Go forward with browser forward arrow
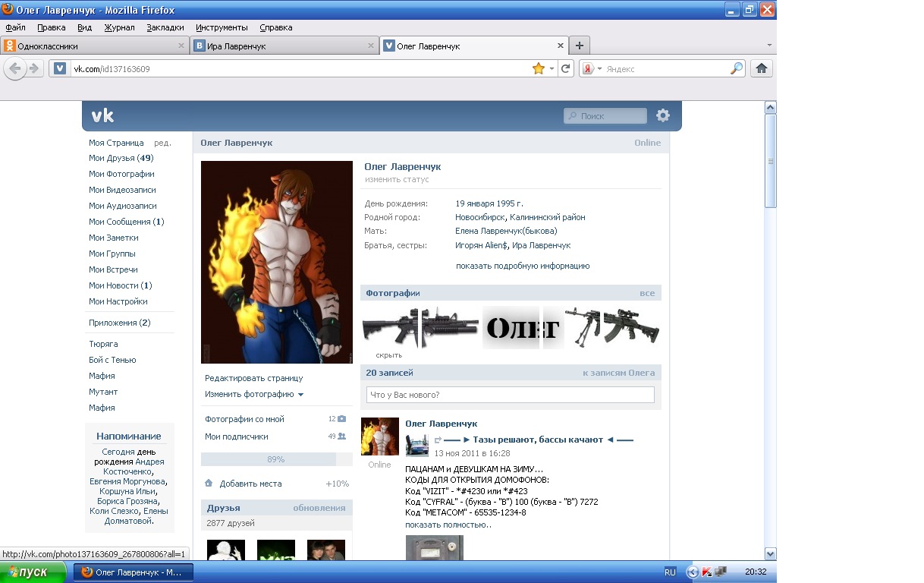The height and width of the screenshot is (583, 924). pos(34,68)
